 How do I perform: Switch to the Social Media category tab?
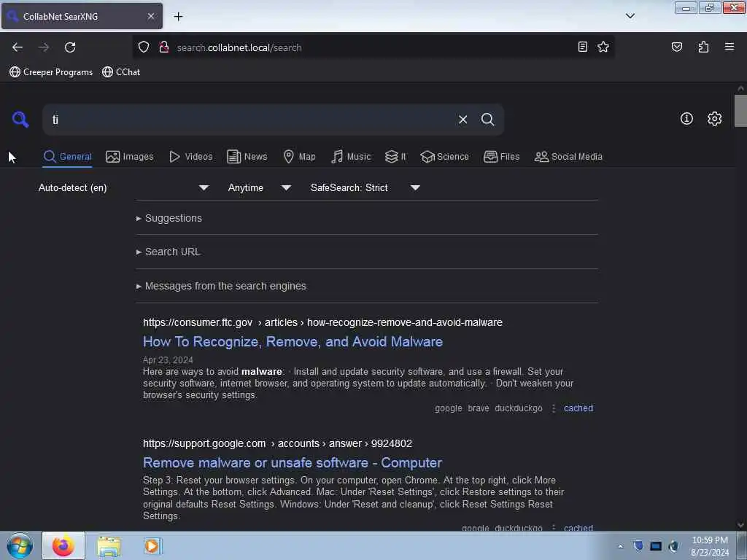coord(568,157)
